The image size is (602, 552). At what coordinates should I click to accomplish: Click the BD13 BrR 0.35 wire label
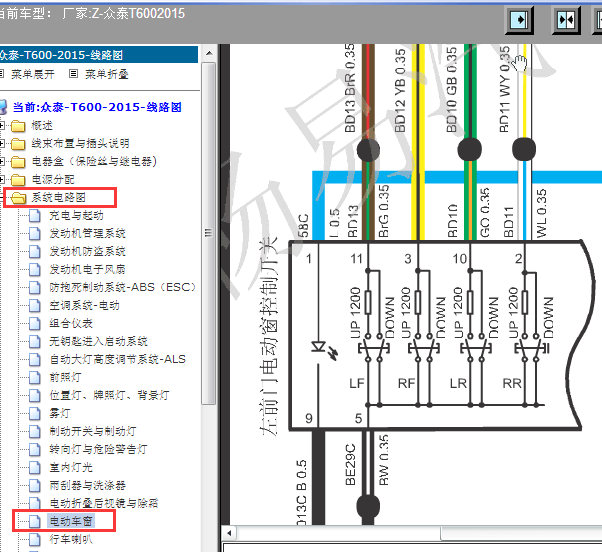(350, 89)
